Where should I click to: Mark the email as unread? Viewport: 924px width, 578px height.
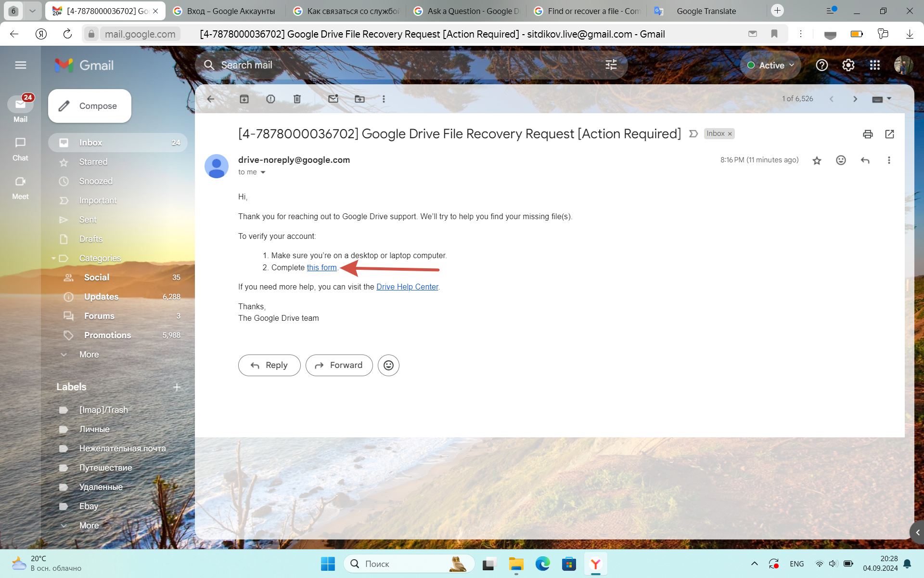(333, 99)
